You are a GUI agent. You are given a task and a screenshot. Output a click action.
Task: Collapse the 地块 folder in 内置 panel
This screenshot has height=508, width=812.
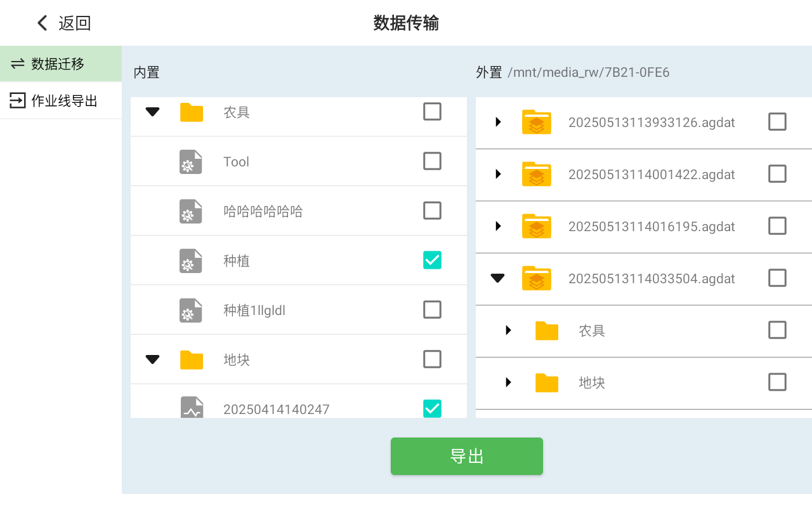[x=152, y=360]
